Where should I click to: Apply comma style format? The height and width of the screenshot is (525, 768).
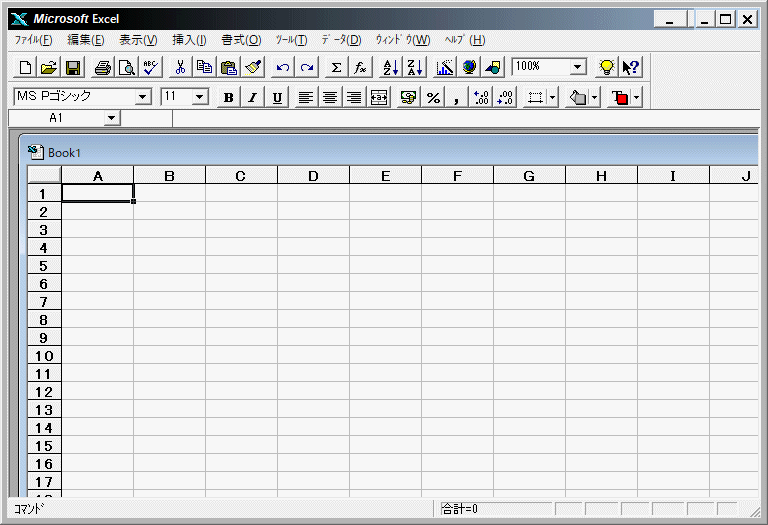click(x=456, y=97)
